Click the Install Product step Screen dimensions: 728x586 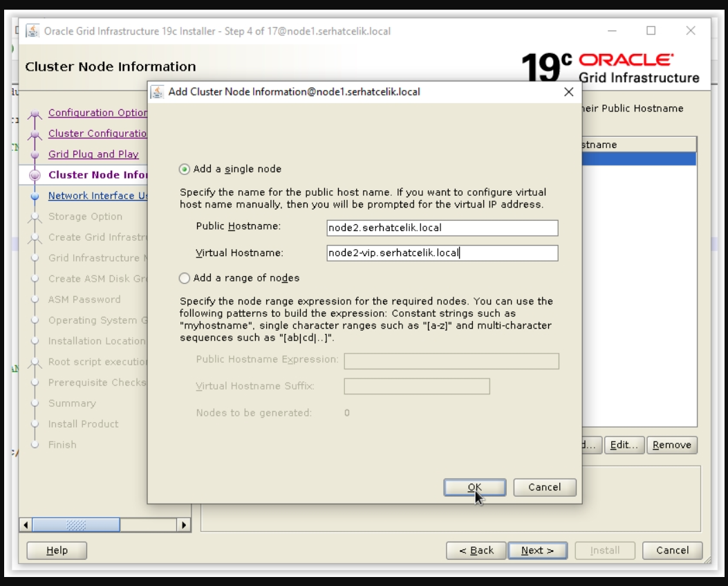pos(83,424)
